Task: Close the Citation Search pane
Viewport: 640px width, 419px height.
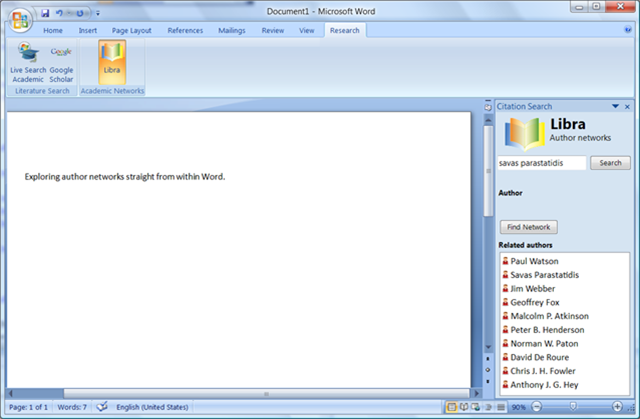Action: pos(627,107)
